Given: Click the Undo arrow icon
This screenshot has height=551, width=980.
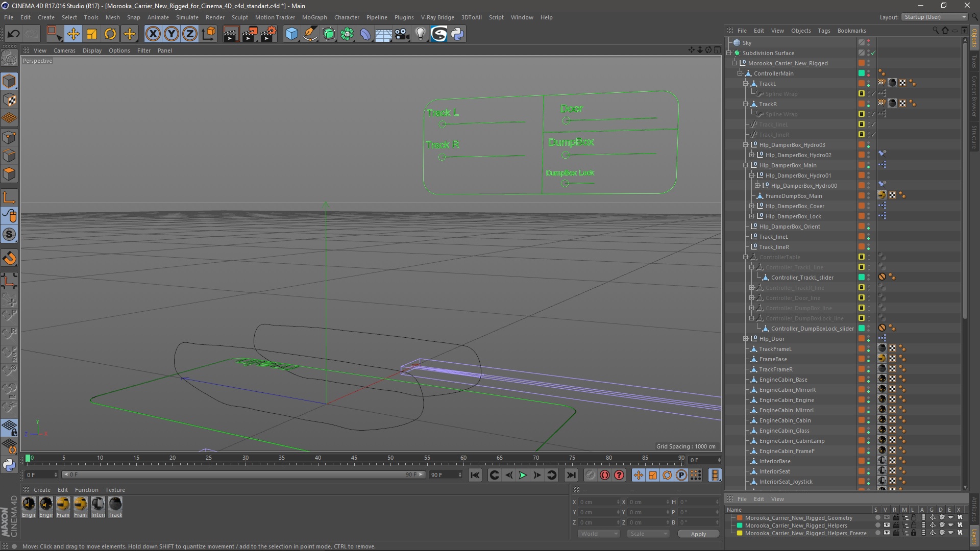Looking at the screenshot, I should [x=13, y=34].
